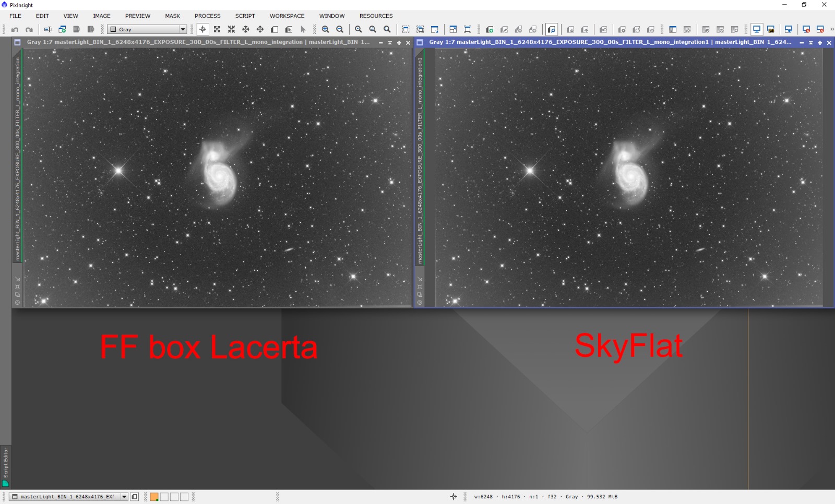Open the WINDOW menu

[x=332, y=16]
